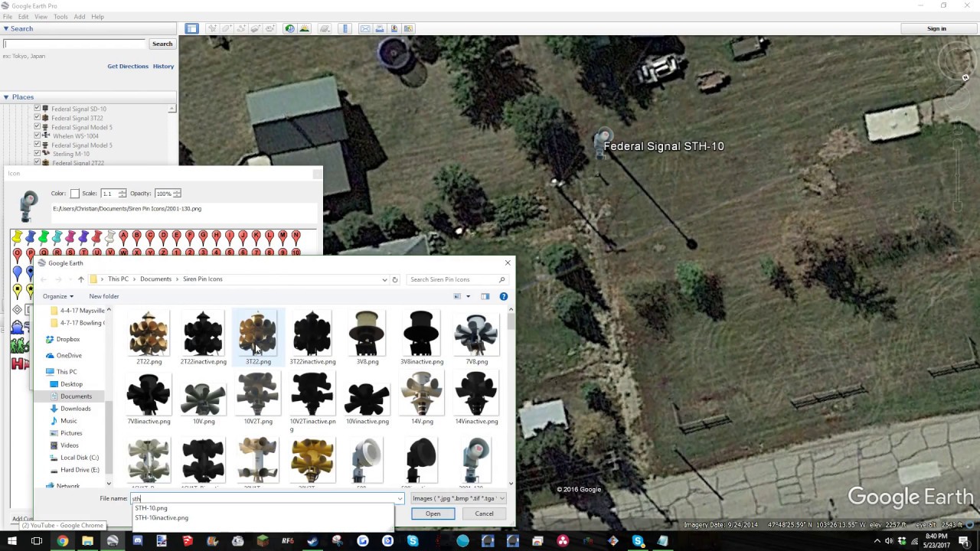Click the Get Directions link
The height and width of the screenshot is (551, 980).
128,67
